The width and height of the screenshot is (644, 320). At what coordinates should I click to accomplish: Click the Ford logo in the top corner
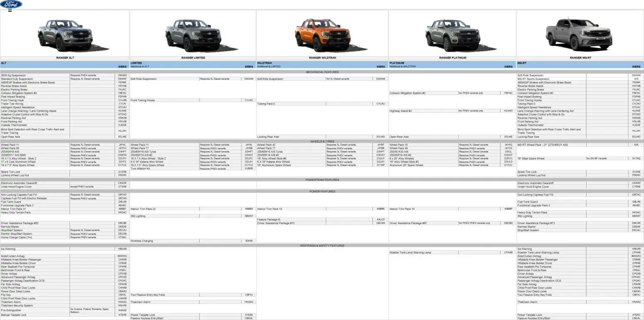tap(11, 5)
